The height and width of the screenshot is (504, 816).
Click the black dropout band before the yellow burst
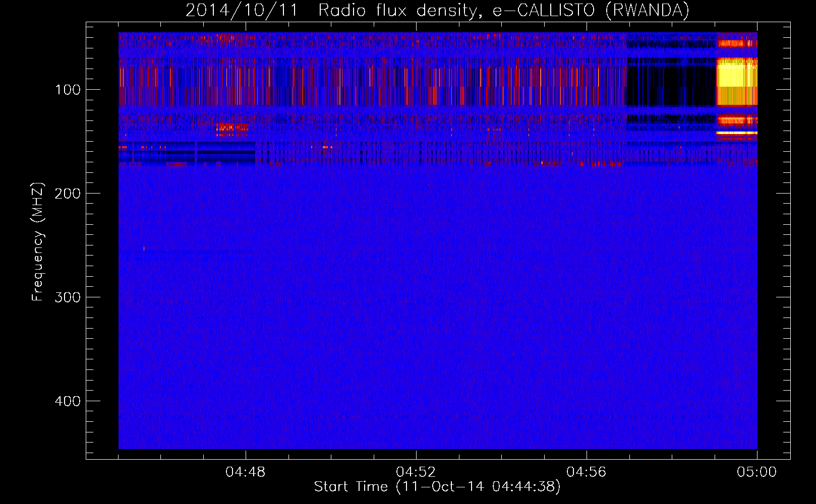tap(671, 85)
